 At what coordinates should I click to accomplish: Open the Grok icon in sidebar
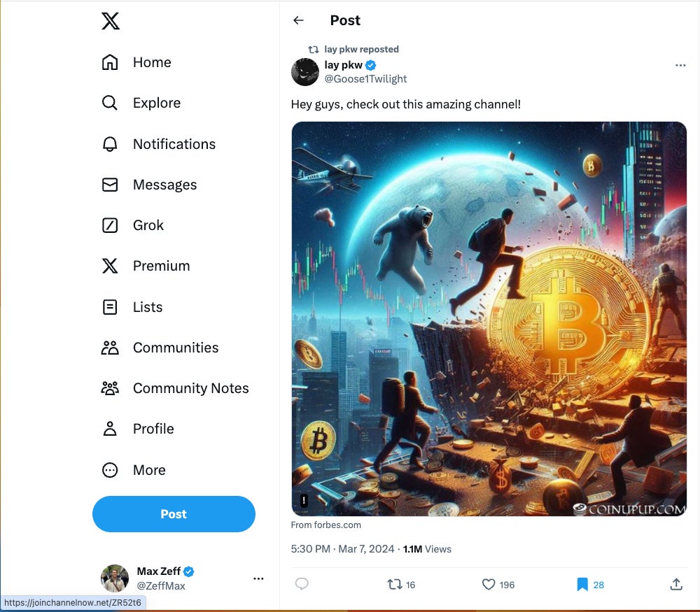(x=110, y=225)
